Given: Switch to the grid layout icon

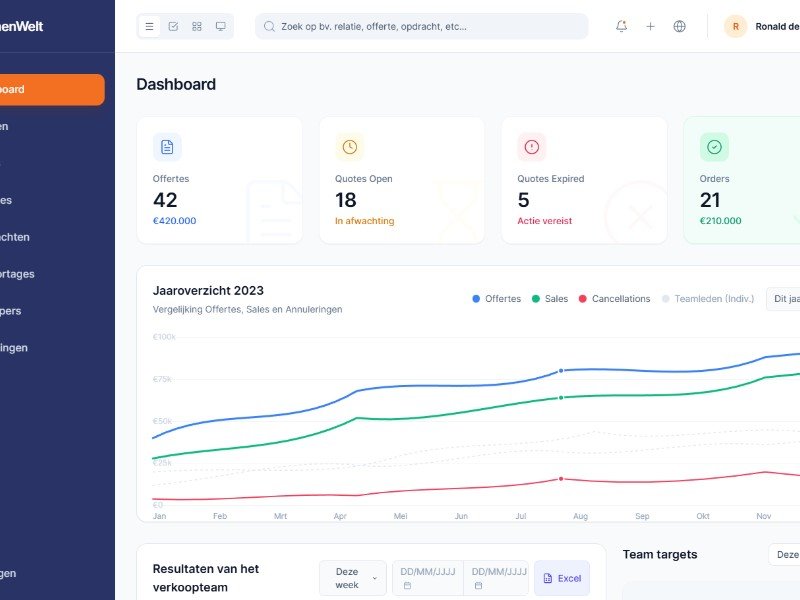Looking at the screenshot, I should click(x=197, y=26).
